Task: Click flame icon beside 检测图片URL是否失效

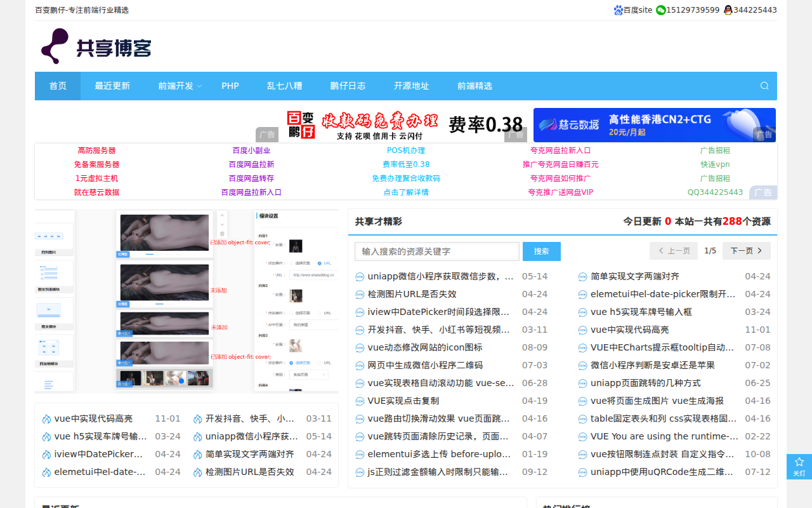Action: tap(197, 472)
